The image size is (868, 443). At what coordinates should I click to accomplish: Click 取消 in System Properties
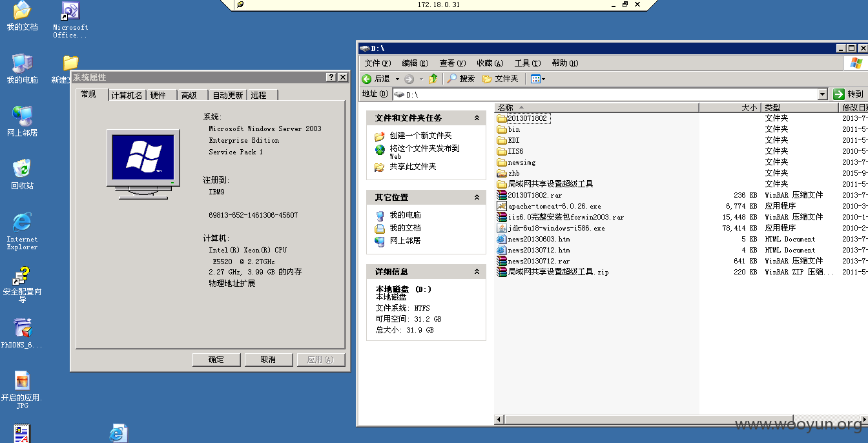click(x=269, y=360)
